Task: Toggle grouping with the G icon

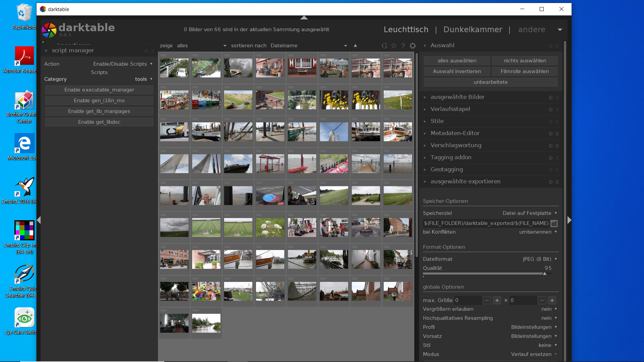Action: point(384,46)
